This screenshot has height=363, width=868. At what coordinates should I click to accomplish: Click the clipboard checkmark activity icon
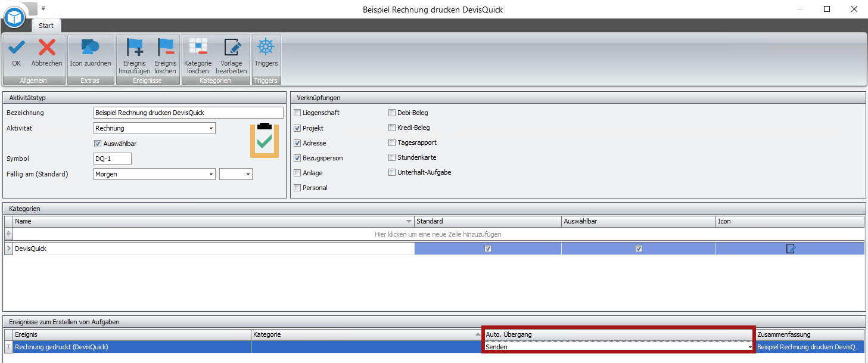[265, 141]
